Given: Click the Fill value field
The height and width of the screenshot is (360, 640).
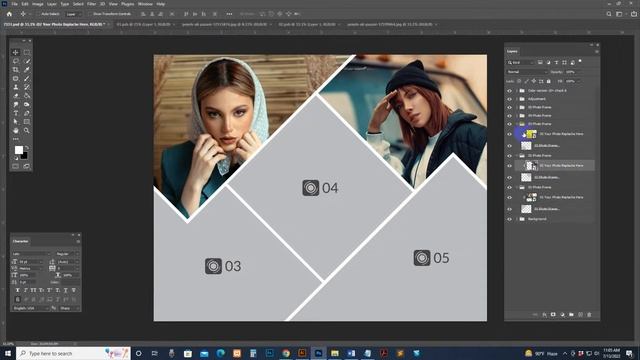Looking at the screenshot, I should tap(571, 81).
